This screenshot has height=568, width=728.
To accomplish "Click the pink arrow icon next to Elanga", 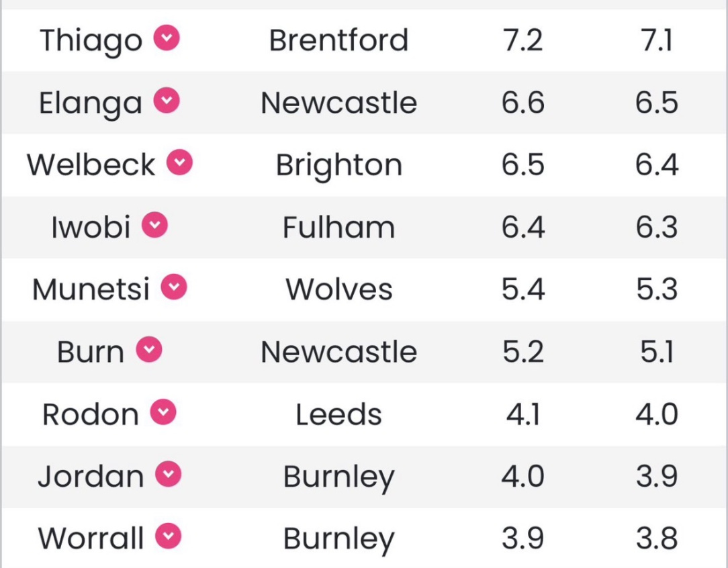I will (167, 101).
